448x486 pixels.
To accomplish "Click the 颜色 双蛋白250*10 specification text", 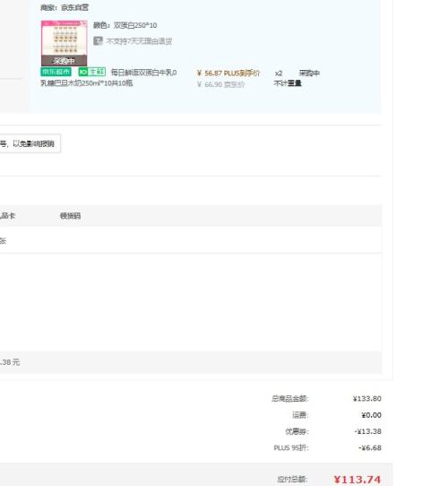I will (x=125, y=25).
